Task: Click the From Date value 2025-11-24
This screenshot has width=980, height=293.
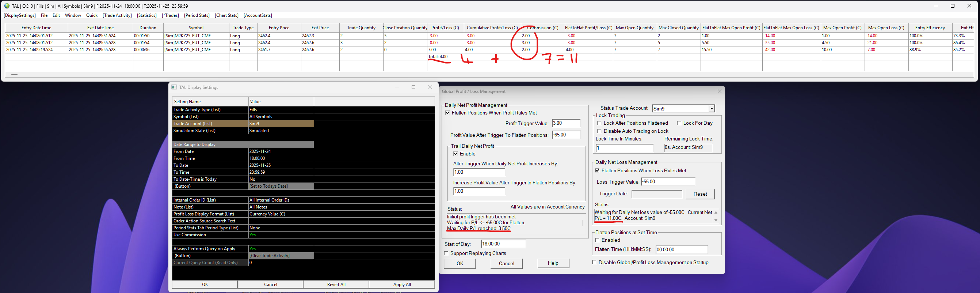Action: pyautogui.click(x=281, y=151)
